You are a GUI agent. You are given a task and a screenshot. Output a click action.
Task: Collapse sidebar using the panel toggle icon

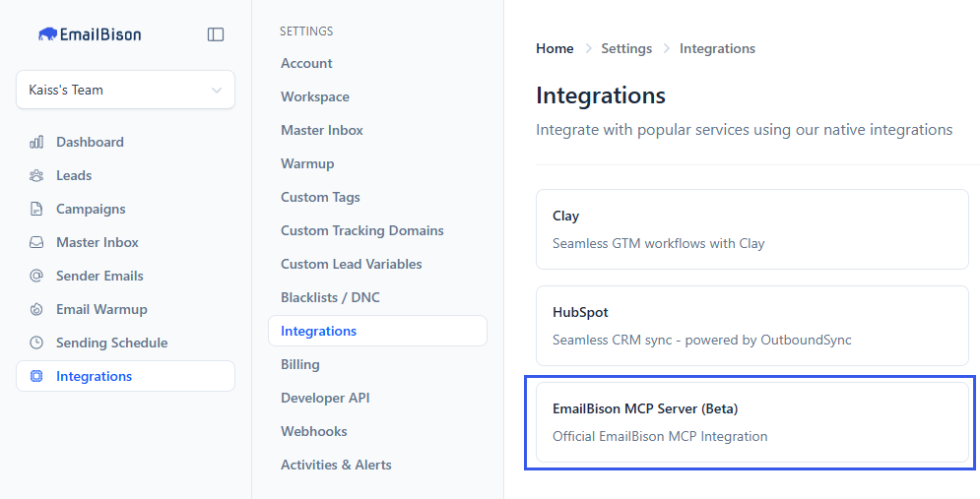click(216, 34)
